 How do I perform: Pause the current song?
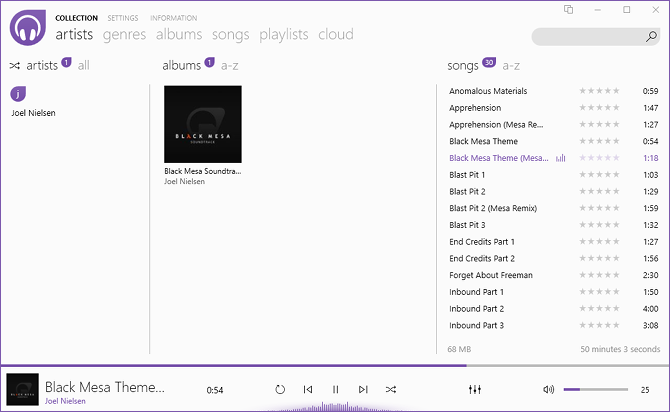tap(335, 389)
